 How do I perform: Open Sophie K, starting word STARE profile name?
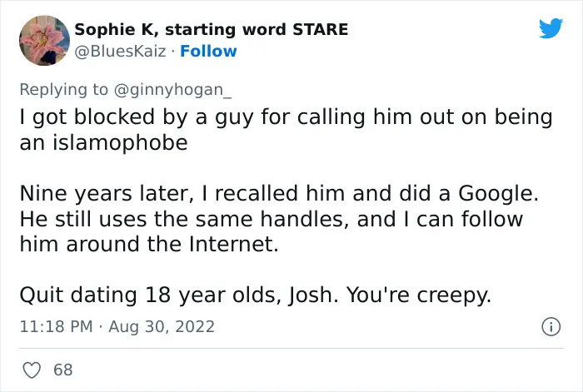tap(212, 29)
